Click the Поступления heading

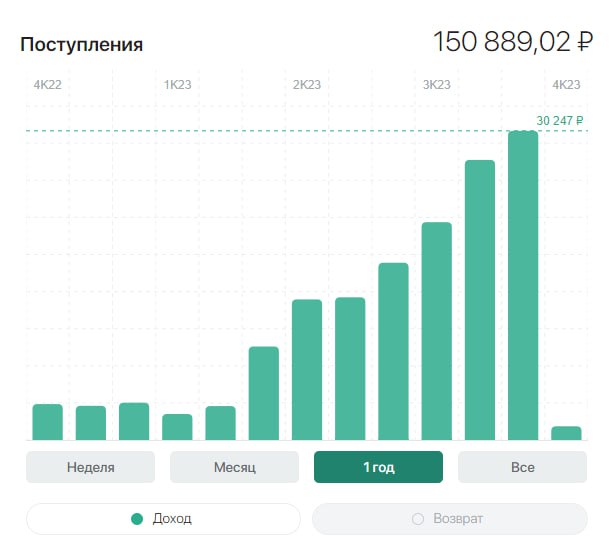tap(81, 44)
